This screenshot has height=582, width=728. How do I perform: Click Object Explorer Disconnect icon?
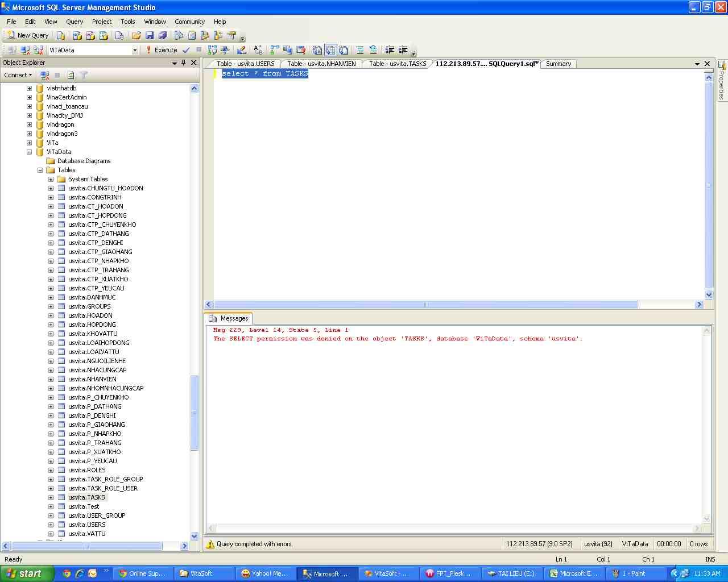[x=44, y=75]
